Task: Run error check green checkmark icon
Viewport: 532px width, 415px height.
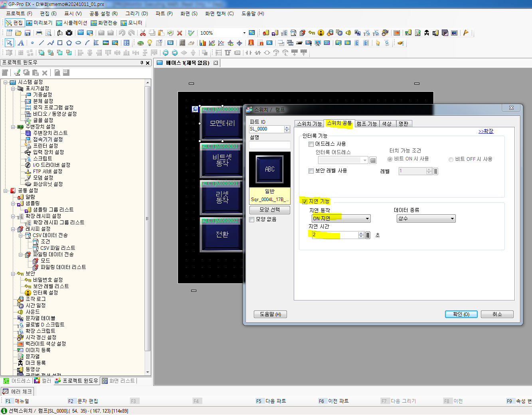Action: pyautogui.click(x=191, y=33)
